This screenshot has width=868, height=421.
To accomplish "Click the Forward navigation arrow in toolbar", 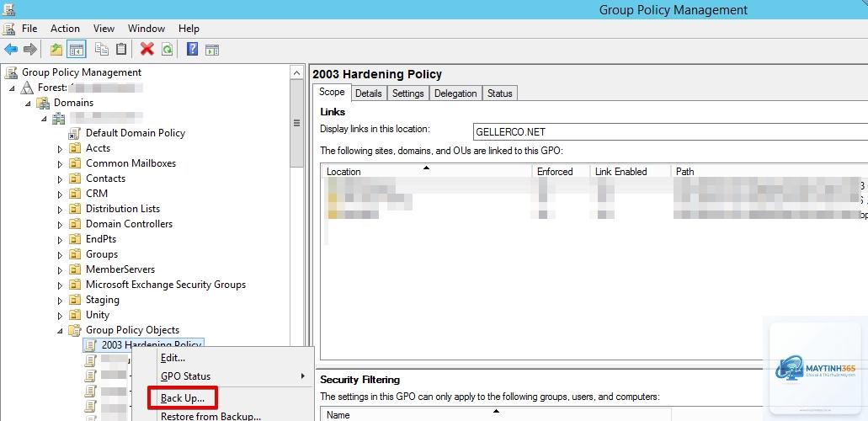I will pos(30,50).
